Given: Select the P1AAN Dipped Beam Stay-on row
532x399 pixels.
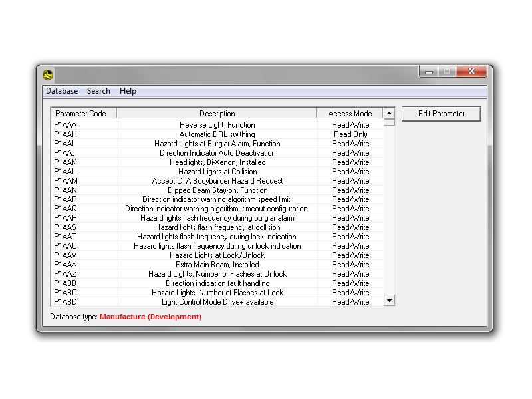Looking at the screenshot, I should pyautogui.click(x=217, y=190).
